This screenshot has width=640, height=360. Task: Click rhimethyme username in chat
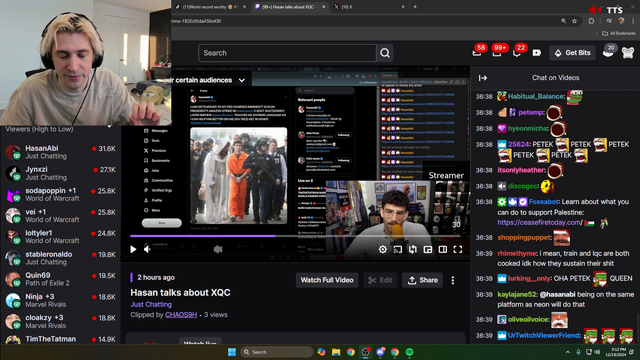pos(517,253)
